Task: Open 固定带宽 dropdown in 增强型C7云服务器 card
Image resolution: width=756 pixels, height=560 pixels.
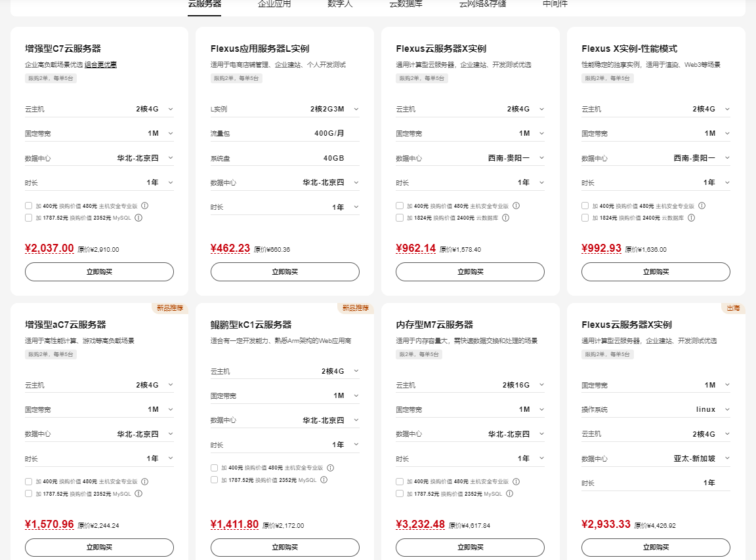Action: (99, 134)
